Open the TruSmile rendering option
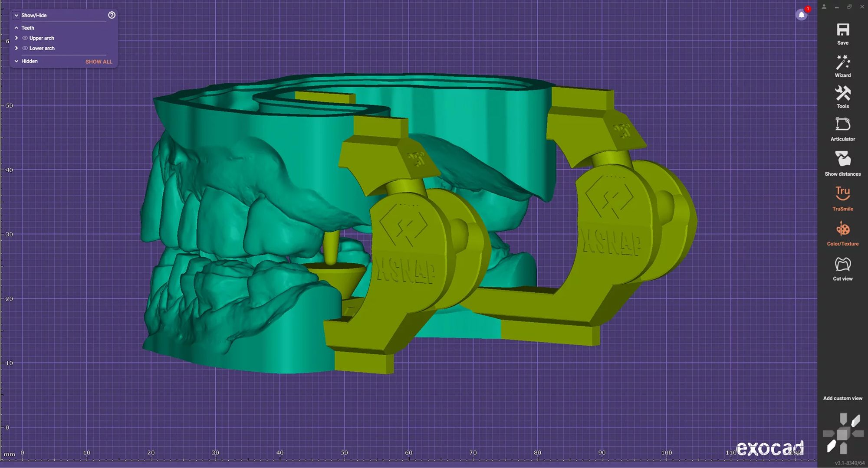 pyautogui.click(x=843, y=199)
